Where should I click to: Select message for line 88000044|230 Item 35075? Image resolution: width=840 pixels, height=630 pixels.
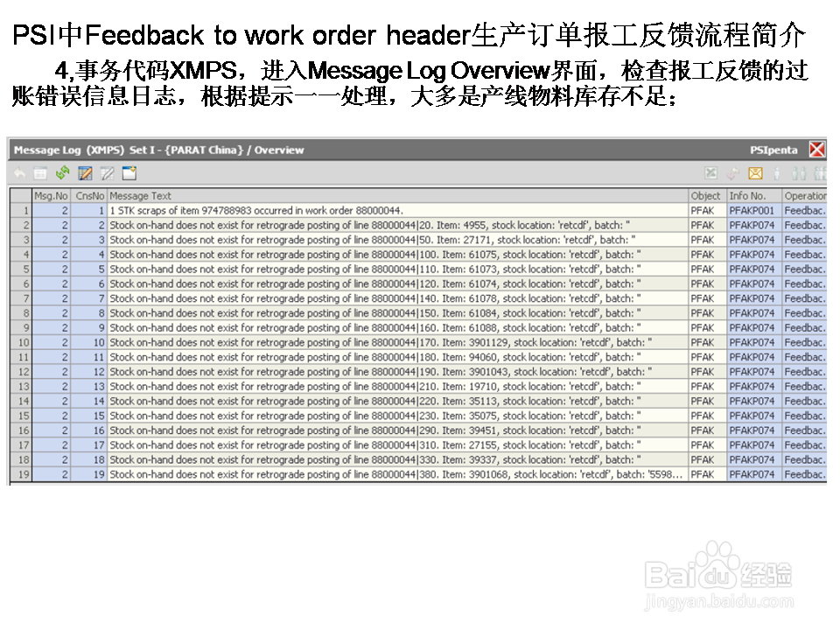click(x=397, y=416)
